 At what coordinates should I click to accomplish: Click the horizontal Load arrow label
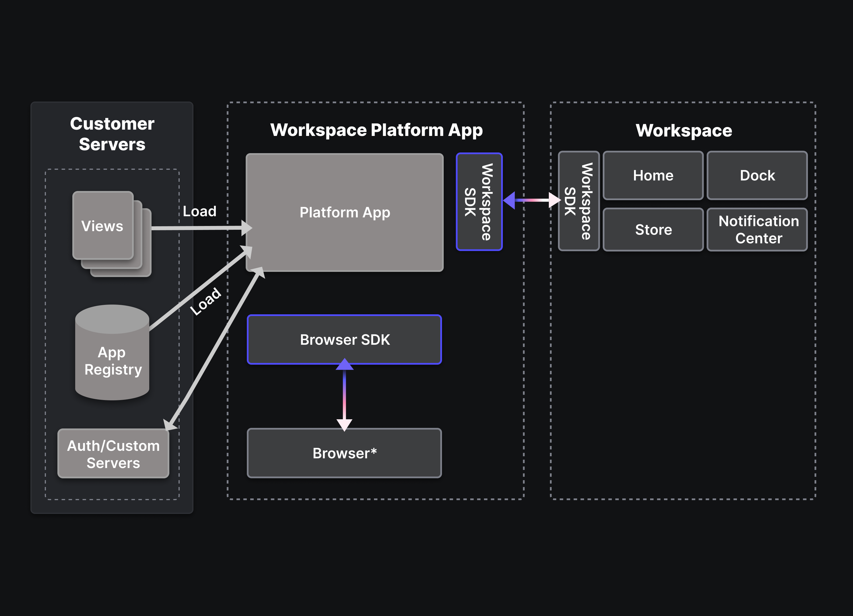click(x=199, y=211)
